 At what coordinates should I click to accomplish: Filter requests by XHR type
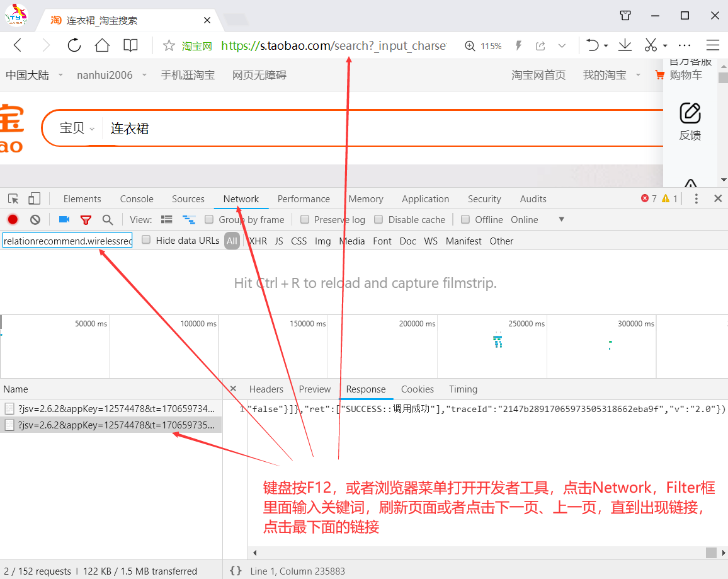[258, 241]
